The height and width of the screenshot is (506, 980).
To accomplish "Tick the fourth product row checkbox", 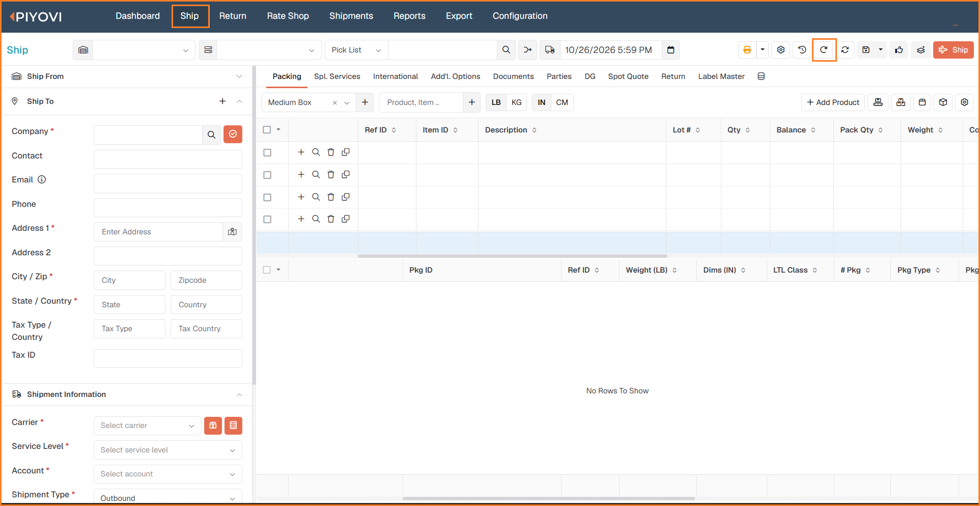I will 267,220.
